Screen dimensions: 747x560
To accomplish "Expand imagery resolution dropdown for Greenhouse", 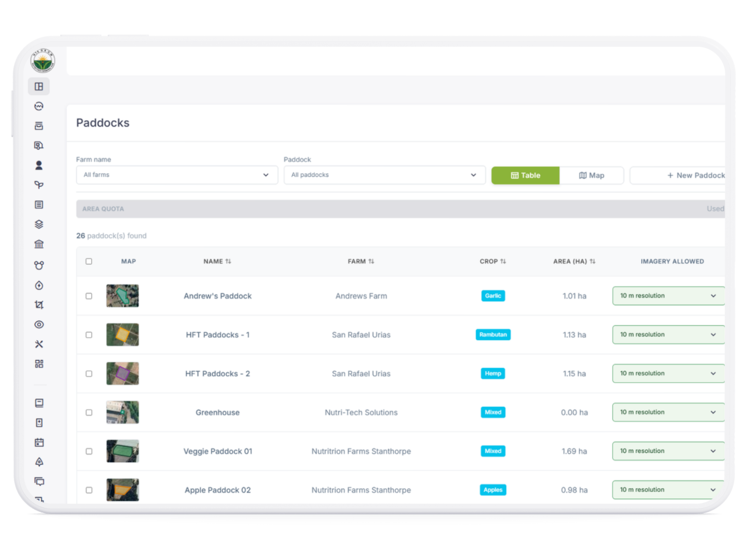I will point(669,412).
